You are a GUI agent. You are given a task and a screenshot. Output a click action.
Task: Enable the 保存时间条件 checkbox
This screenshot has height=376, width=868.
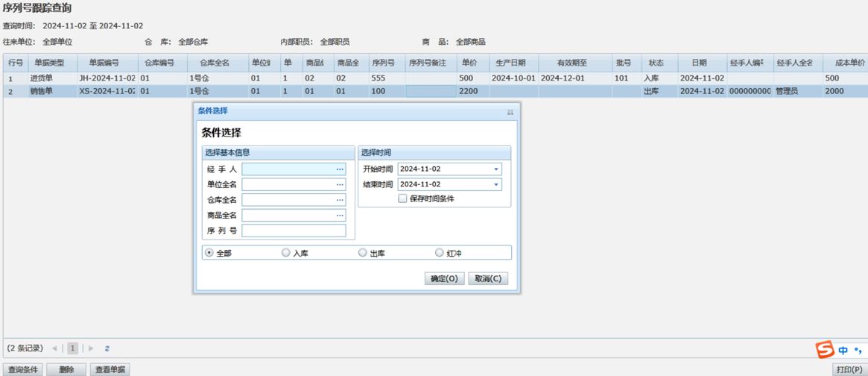click(402, 199)
